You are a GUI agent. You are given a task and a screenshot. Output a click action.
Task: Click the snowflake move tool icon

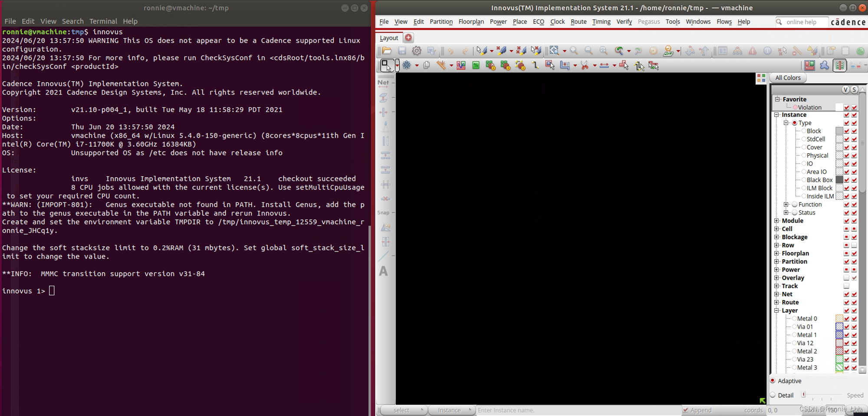(407, 65)
